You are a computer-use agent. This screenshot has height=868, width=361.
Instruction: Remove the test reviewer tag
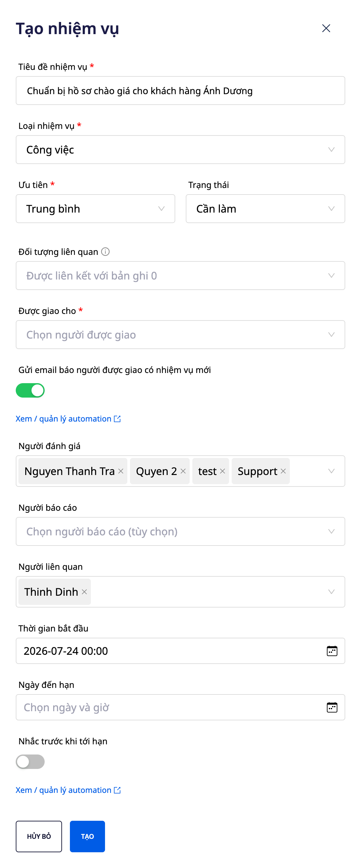tap(223, 471)
